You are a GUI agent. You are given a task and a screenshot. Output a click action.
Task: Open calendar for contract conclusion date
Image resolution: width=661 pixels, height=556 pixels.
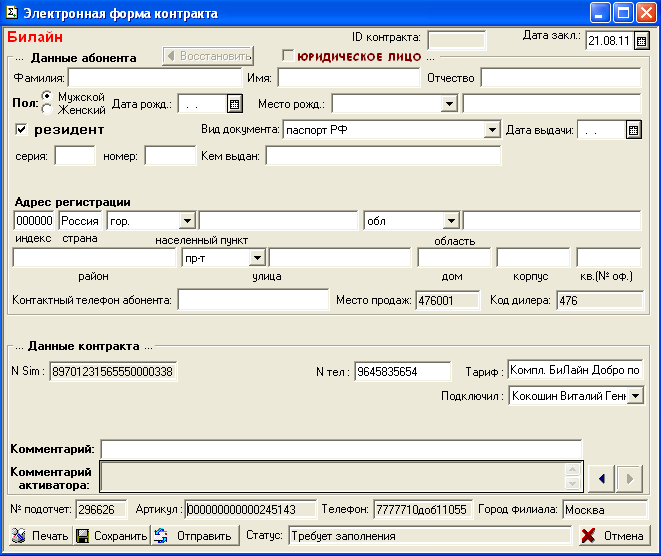tap(641, 41)
